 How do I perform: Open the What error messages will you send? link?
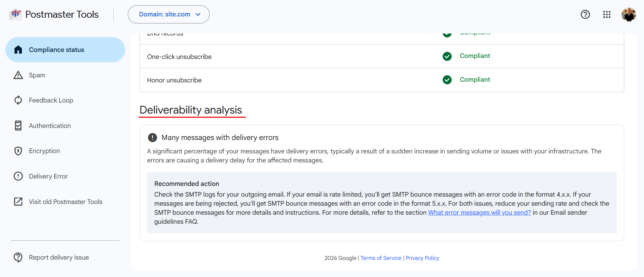[479, 212]
